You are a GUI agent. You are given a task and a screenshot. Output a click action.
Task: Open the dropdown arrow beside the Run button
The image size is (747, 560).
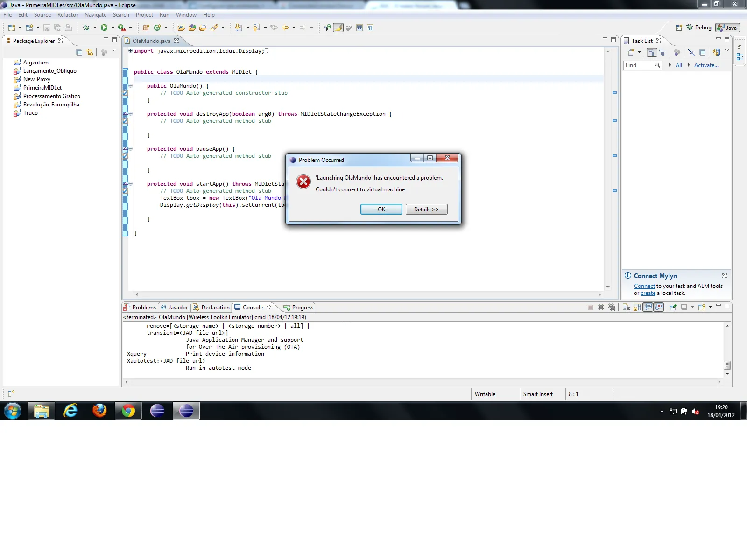113,28
